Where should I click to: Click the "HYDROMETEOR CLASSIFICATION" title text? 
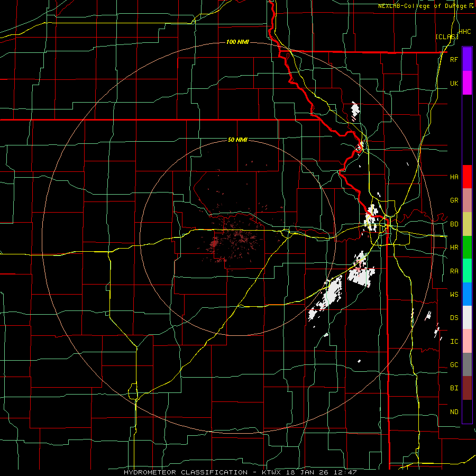(x=186, y=472)
